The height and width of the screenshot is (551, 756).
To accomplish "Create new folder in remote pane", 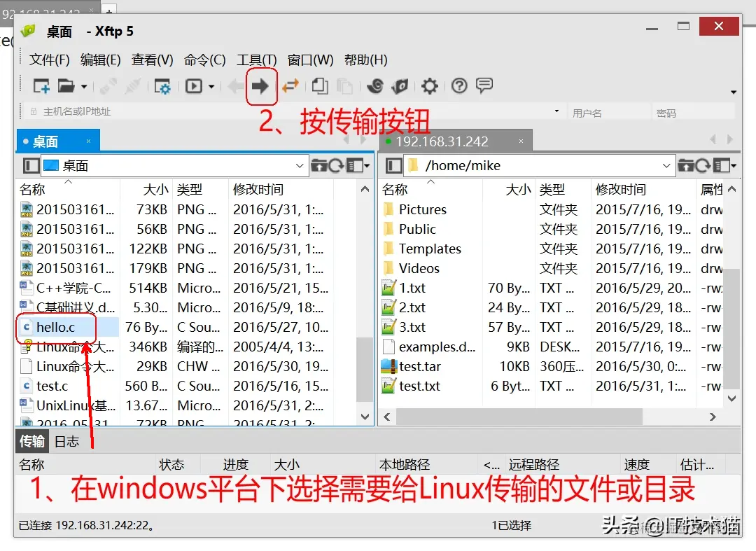I will (x=685, y=166).
